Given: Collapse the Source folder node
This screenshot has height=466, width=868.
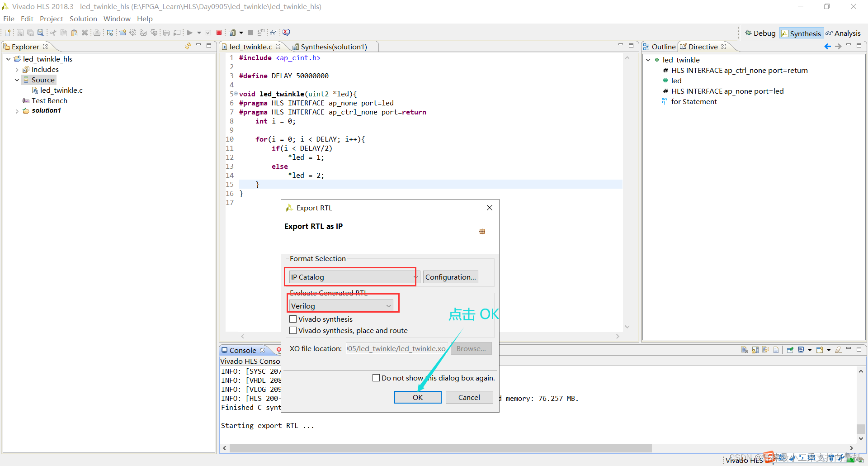Looking at the screenshot, I should pyautogui.click(x=17, y=80).
